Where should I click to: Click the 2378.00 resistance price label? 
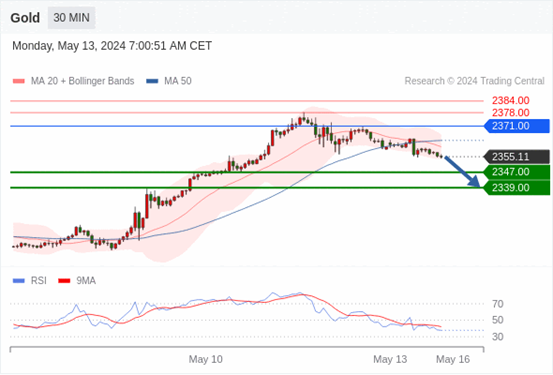[x=510, y=113]
